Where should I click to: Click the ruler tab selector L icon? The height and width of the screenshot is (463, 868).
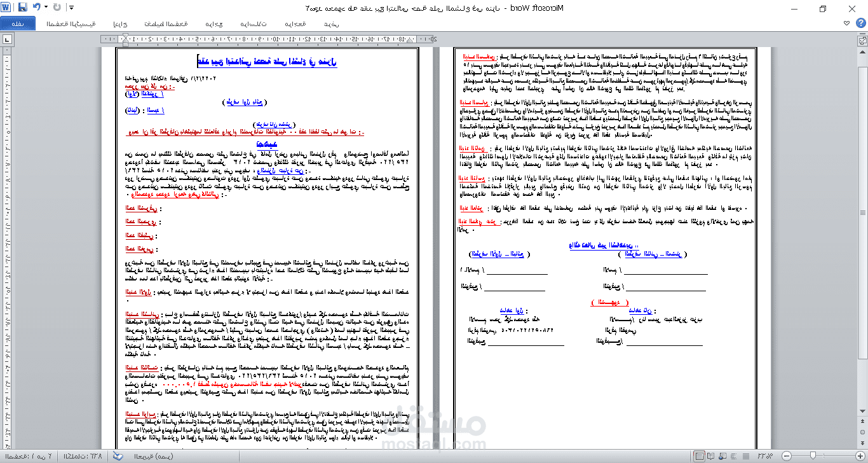[6, 39]
